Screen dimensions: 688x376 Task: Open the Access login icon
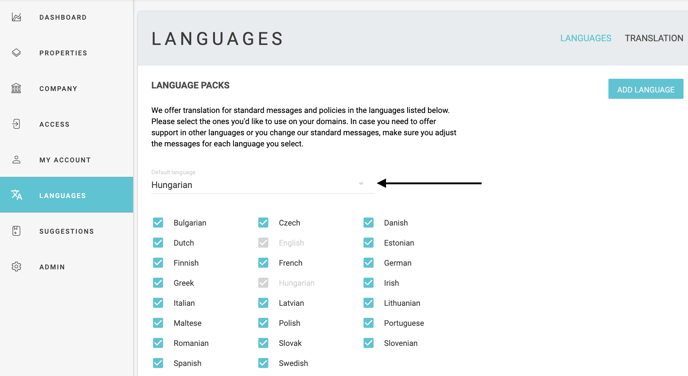16,124
